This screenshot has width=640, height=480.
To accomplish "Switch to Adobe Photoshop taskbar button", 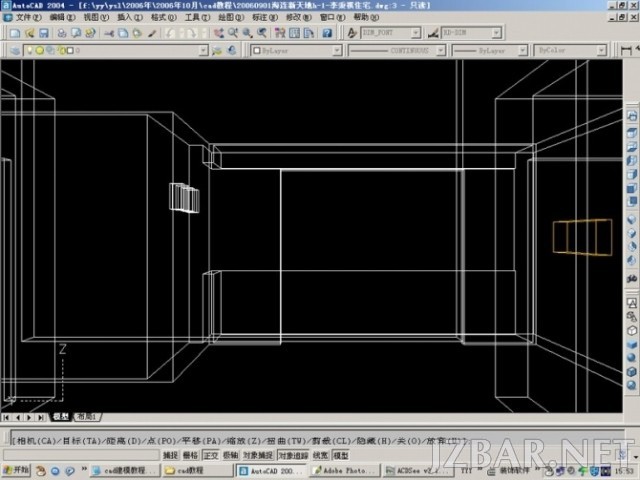I will click(345, 471).
